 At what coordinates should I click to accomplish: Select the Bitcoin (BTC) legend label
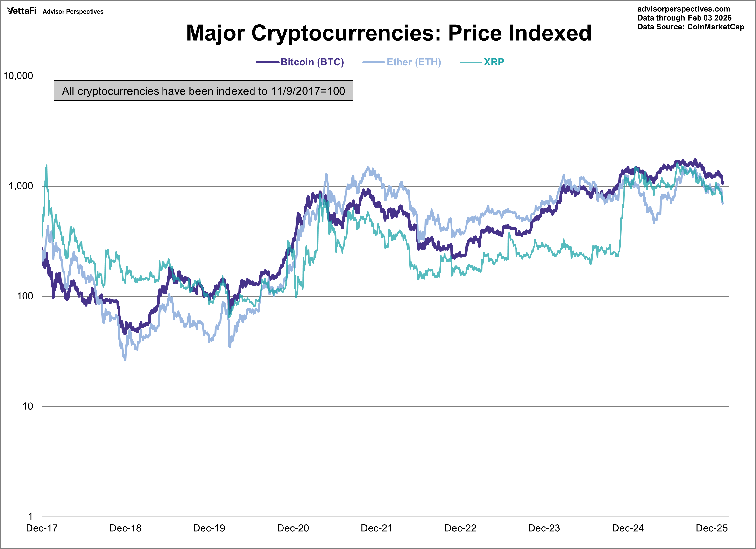(x=312, y=62)
